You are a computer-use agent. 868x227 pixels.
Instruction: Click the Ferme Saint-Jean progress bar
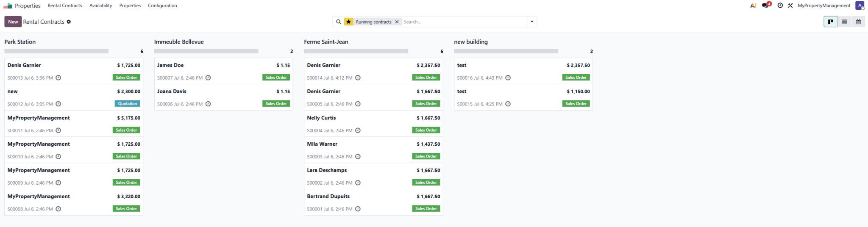pos(356,51)
